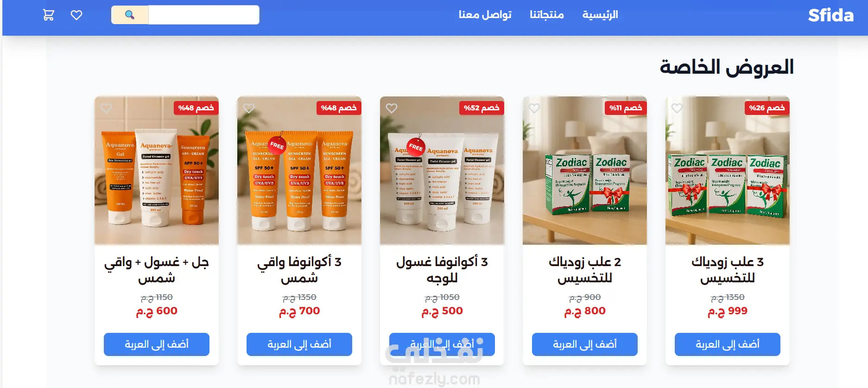Open the orange sunscreen tubes image
The image size is (868, 388).
[x=299, y=171]
